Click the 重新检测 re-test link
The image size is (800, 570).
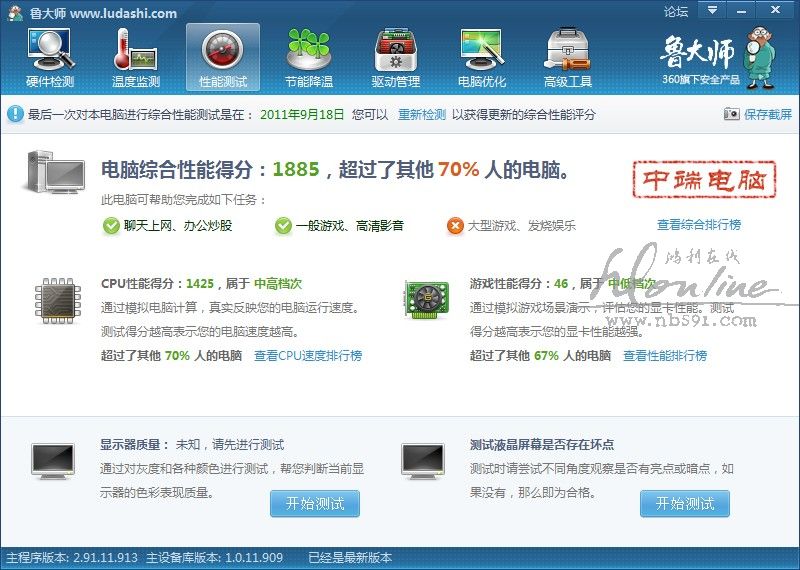click(x=422, y=114)
